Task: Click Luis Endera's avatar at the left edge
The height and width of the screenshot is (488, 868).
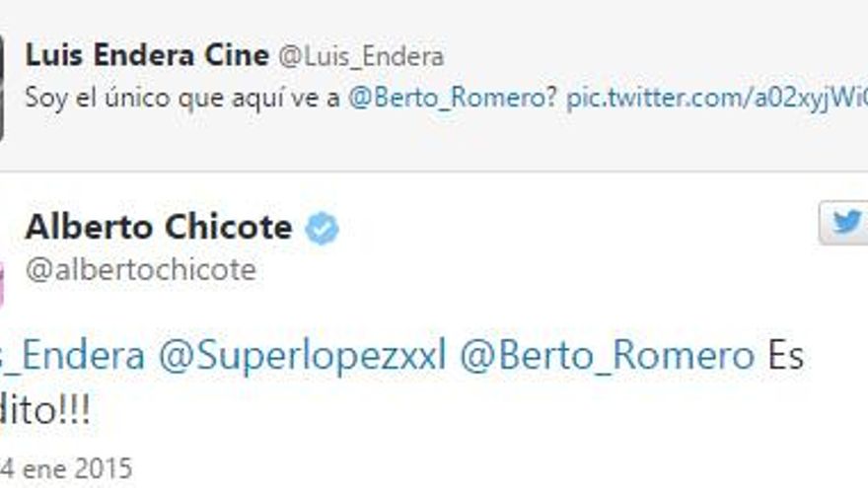Action: (2, 87)
